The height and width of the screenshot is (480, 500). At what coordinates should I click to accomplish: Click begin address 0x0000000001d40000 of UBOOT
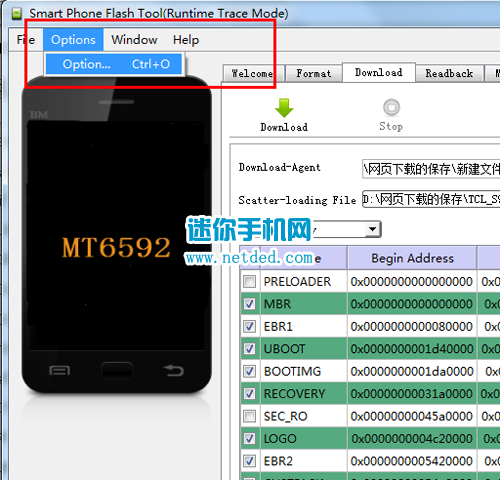[x=412, y=349]
